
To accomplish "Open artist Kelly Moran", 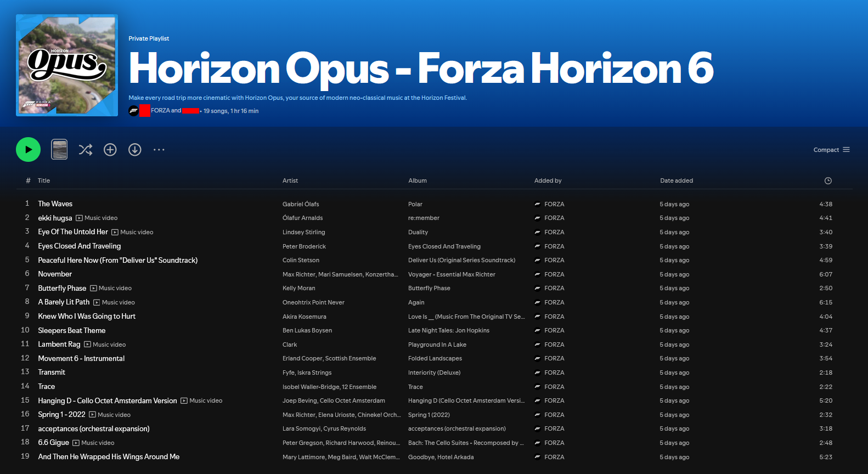I will point(299,288).
